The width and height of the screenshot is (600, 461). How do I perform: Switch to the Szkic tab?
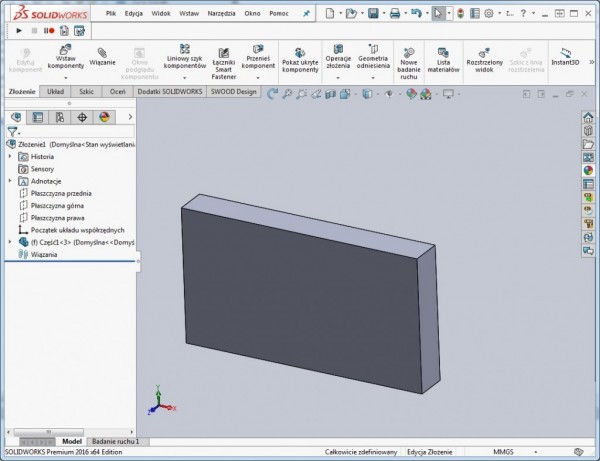click(x=86, y=91)
